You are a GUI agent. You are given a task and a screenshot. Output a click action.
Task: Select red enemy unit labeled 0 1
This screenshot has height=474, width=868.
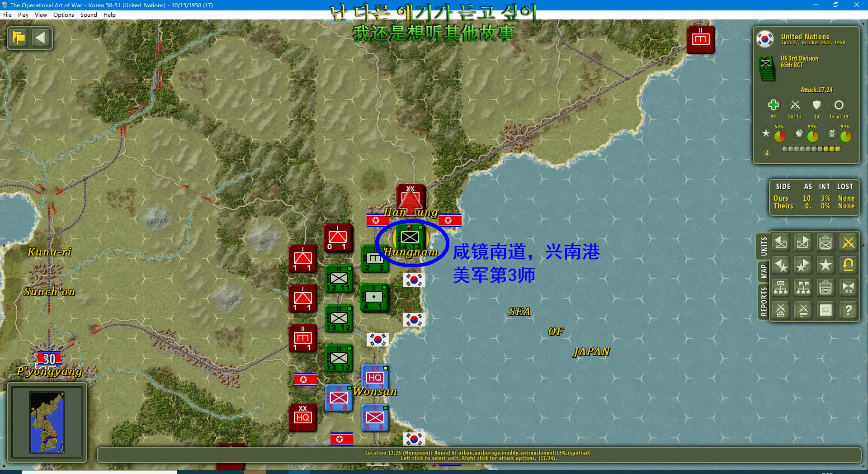pos(338,237)
